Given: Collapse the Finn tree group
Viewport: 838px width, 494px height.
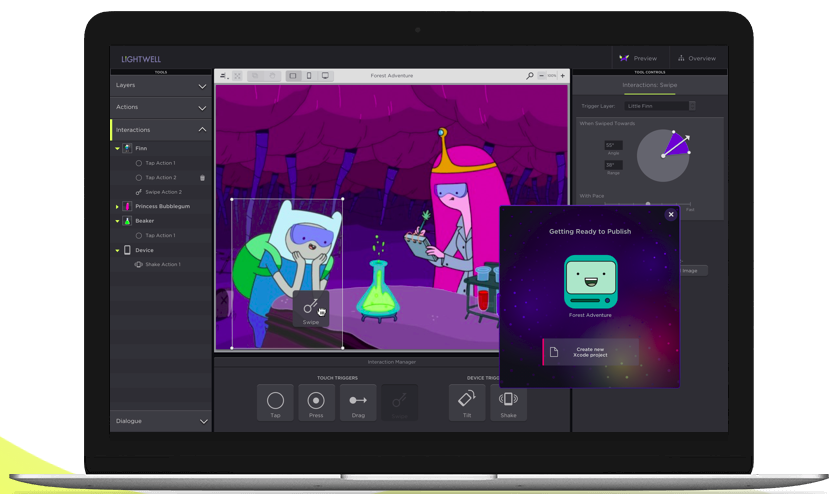Looking at the screenshot, I should coord(117,148).
